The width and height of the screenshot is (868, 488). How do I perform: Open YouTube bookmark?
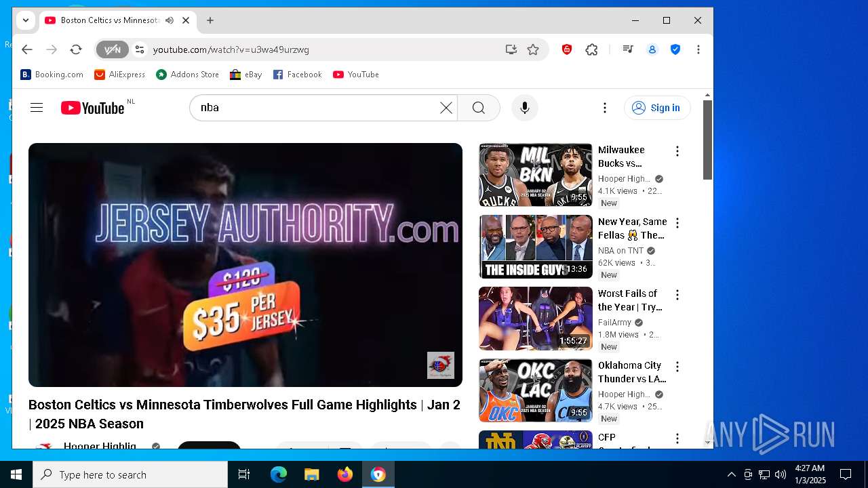[x=356, y=75]
